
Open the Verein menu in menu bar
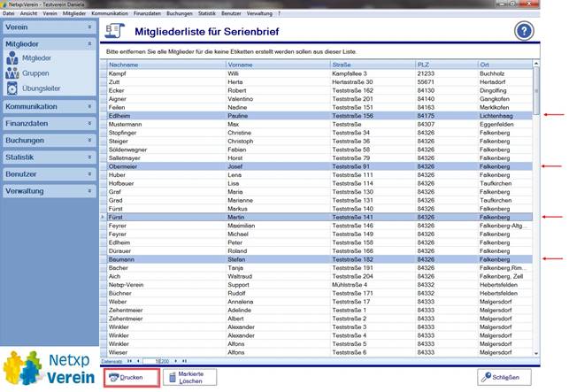[50, 13]
